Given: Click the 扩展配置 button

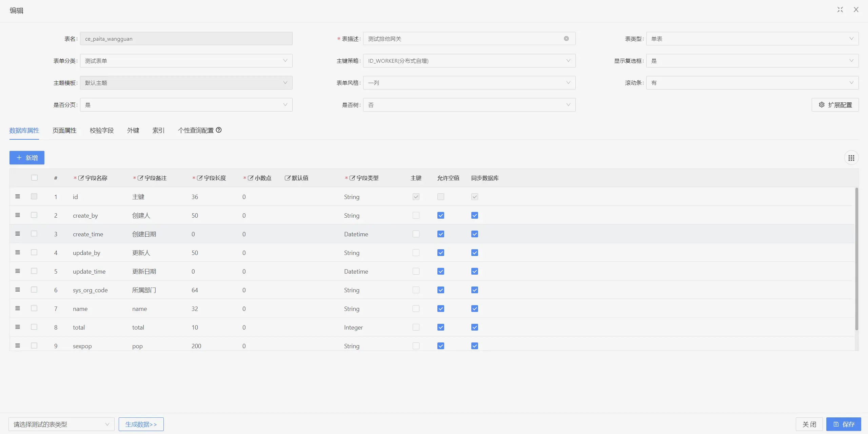Looking at the screenshot, I should pyautogui.click(x=835, y=105).
